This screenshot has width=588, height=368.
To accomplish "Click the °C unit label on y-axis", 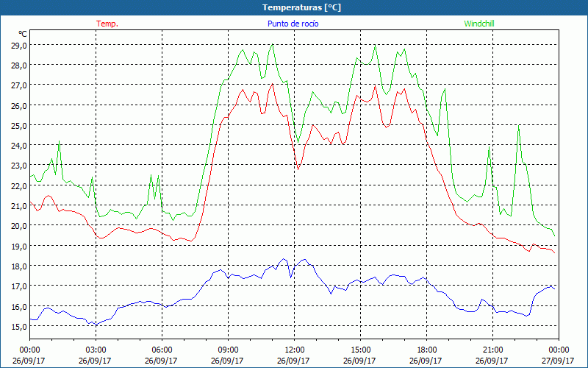I will (23, 34).
